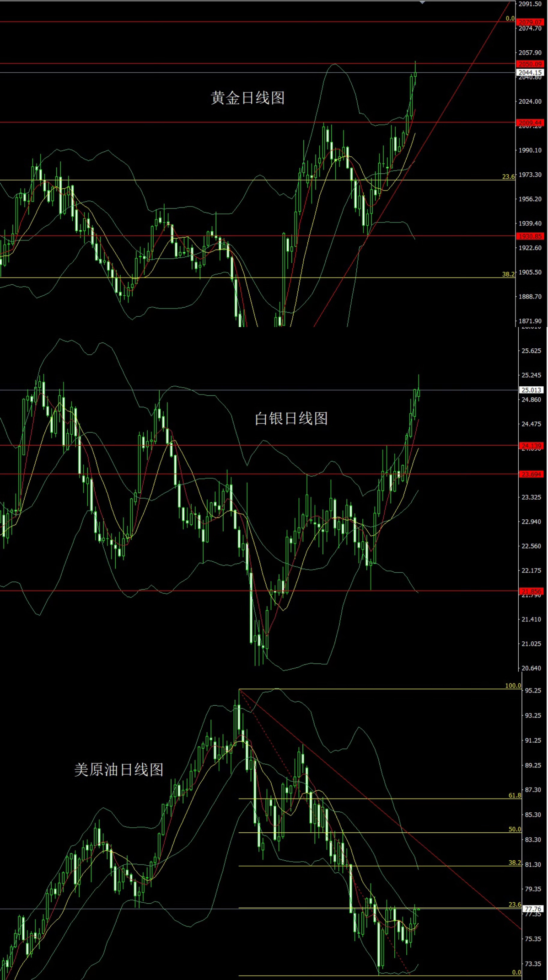Select the oil Fibonacci 50.0 level label
Viewport: 548px width, 980px height.
pos(515,829)
